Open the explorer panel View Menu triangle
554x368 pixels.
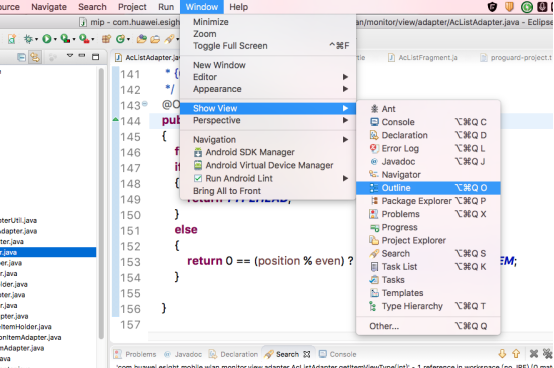(x=70, y=55)
